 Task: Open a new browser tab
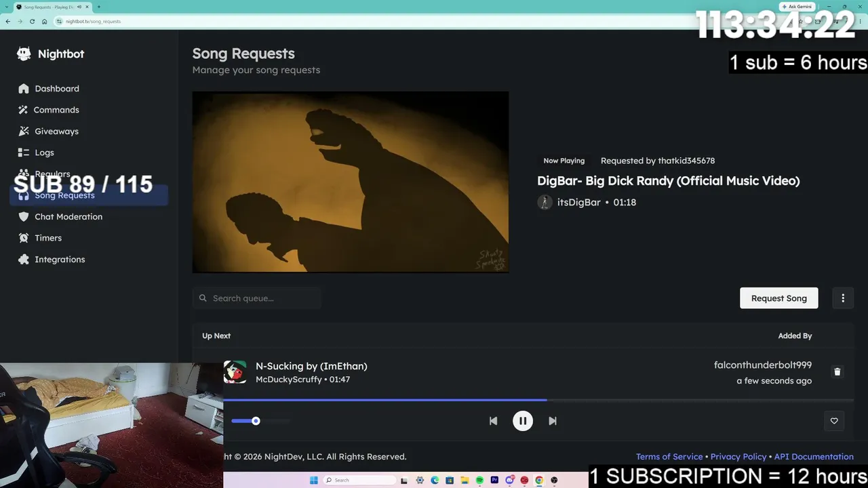pos(99,7)
